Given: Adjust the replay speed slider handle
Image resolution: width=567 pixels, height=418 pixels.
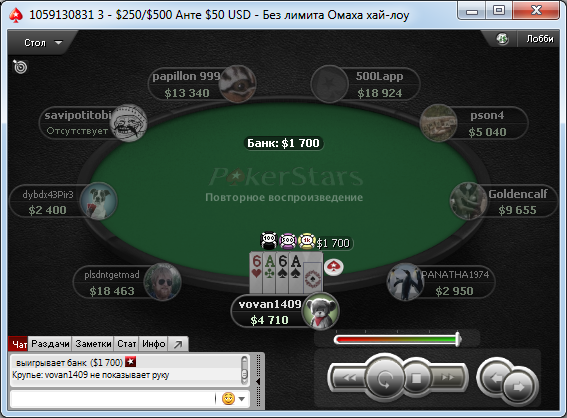Looking at the screenshot, I should point(458,339).
